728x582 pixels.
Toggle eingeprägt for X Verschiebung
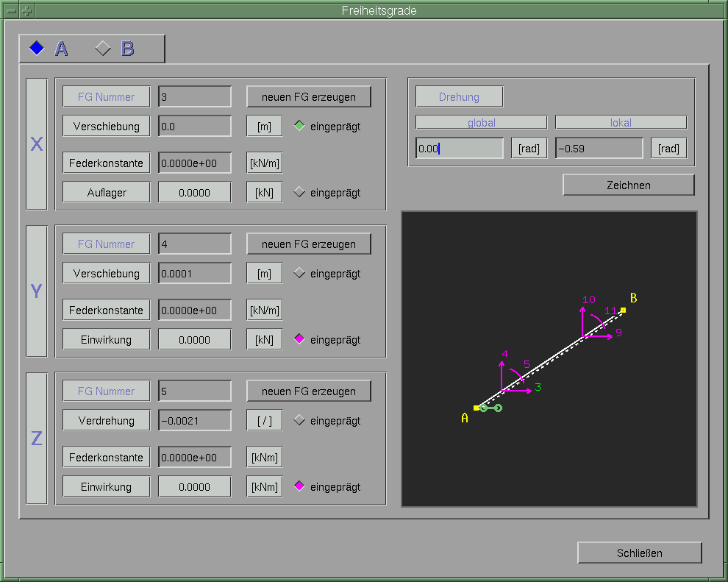299,126
